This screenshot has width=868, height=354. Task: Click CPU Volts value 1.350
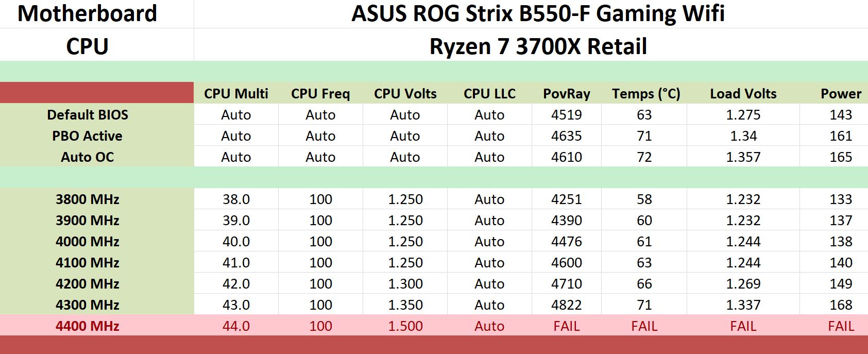pos(405,305)
